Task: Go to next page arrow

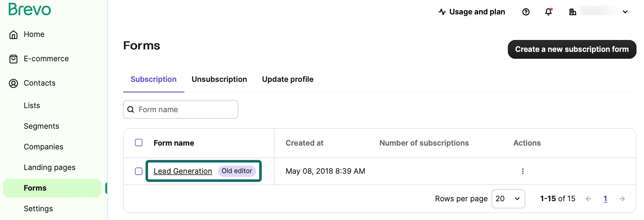Action: click(622, 199)
